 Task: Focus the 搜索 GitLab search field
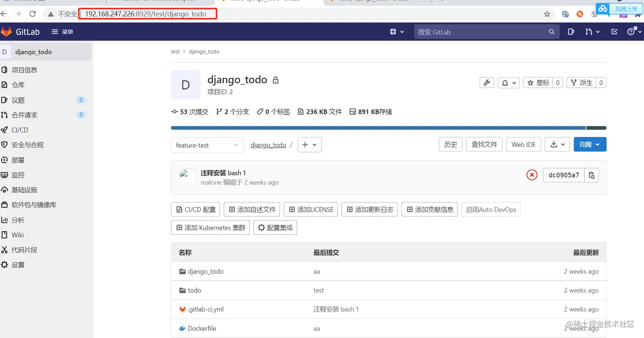click(486, 32)
